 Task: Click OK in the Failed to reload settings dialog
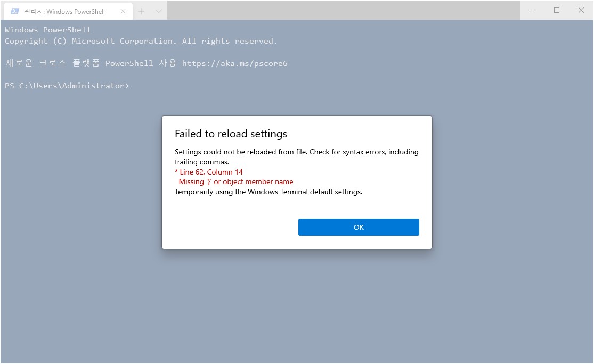[x=359, y=227]
